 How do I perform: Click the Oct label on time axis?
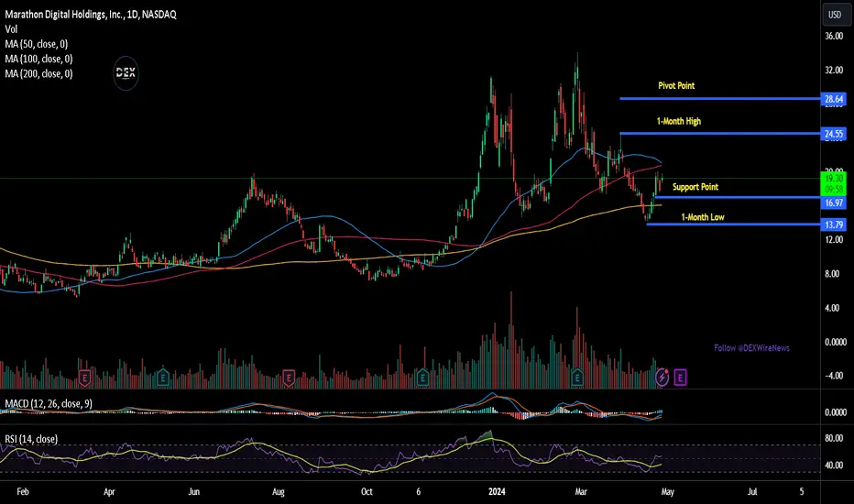pyautogui.click(x=367, y=491)
